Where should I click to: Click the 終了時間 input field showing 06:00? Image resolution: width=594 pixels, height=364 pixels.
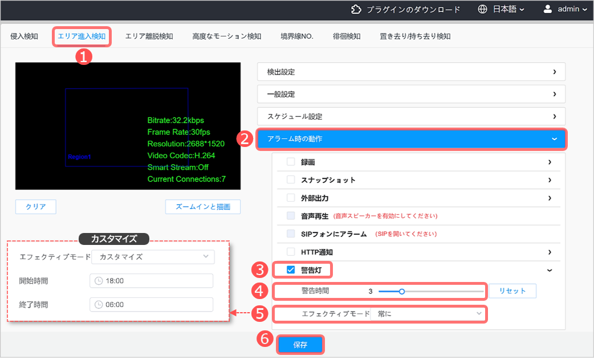pos(151,305)
